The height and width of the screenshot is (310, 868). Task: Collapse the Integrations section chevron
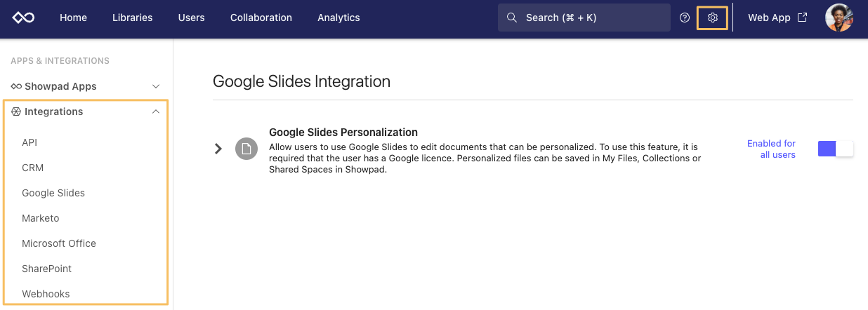pyautogui.click(x=156, y=112)
